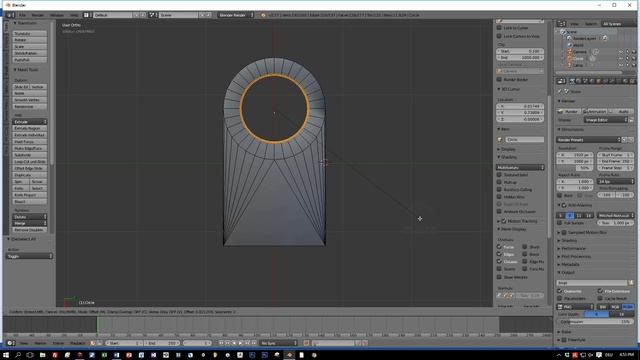Toggle Overwrite output checkbox
This screenshot has height=360, width=640.
pyautogui.click(x=560, y=291)
